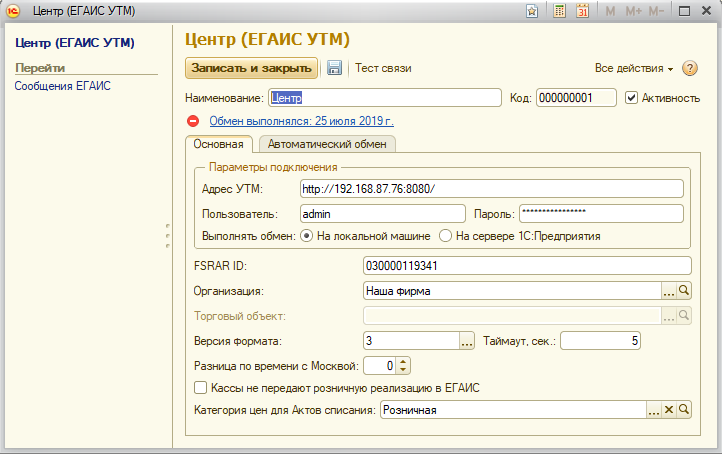Click Записать и закрыть button

(x=251, y=68)
